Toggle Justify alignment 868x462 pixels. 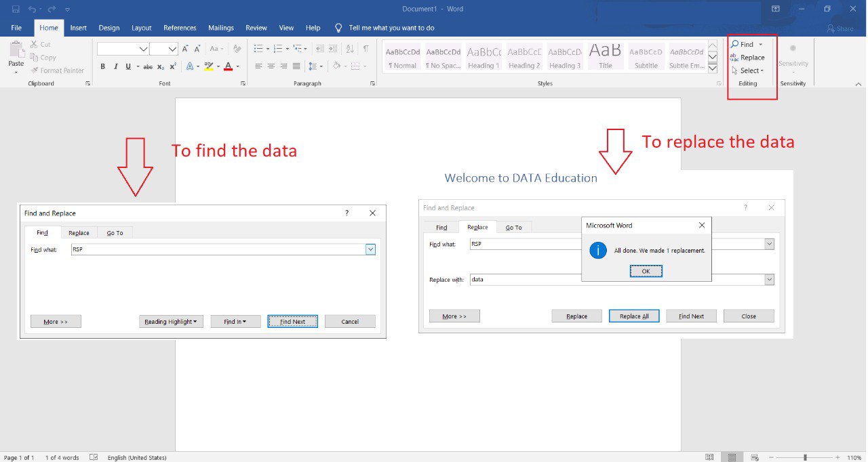coord(296,66)
